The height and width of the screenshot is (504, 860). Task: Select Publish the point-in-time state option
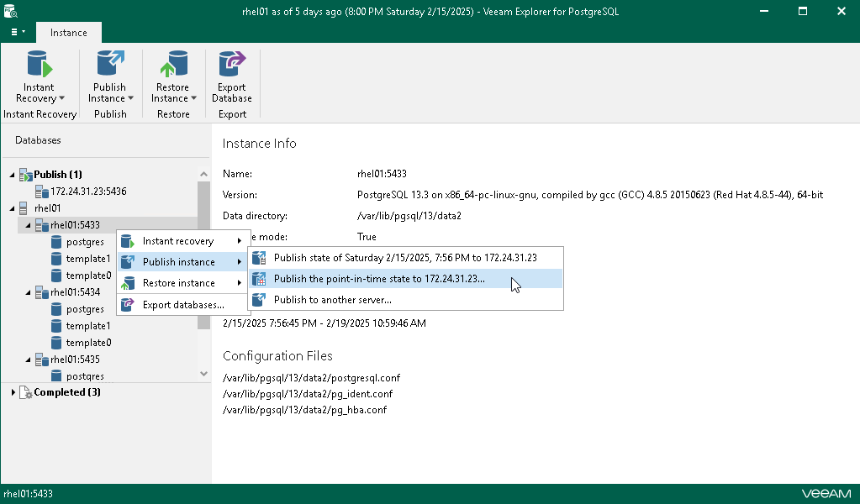point(406,278)
